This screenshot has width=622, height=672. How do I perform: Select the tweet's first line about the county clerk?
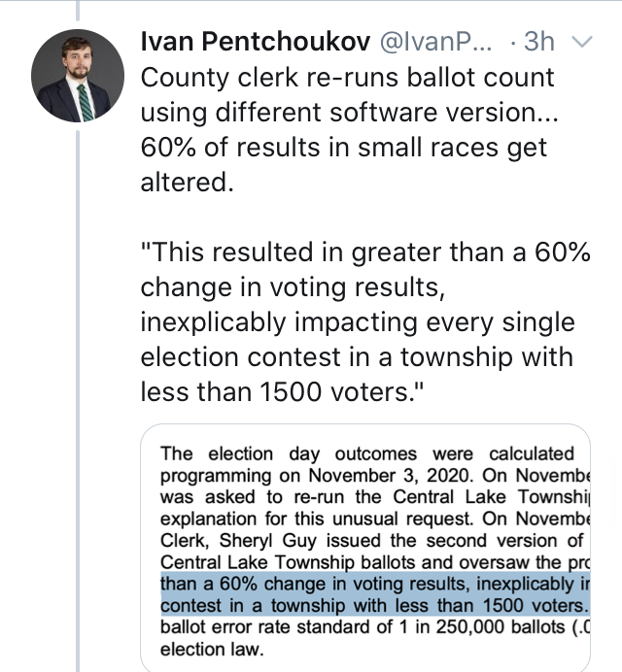pos(348,78)
